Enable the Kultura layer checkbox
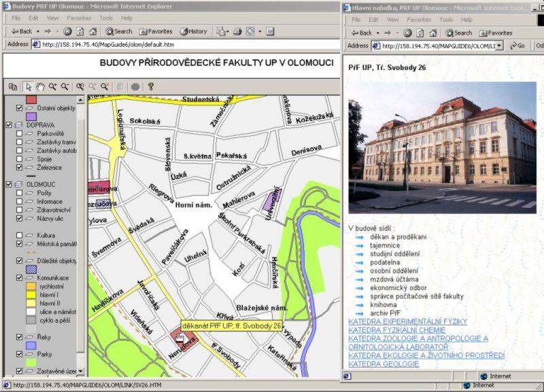The height and width of the screenshot is (392, 544). pyautogui.click(x=20, y=235)
